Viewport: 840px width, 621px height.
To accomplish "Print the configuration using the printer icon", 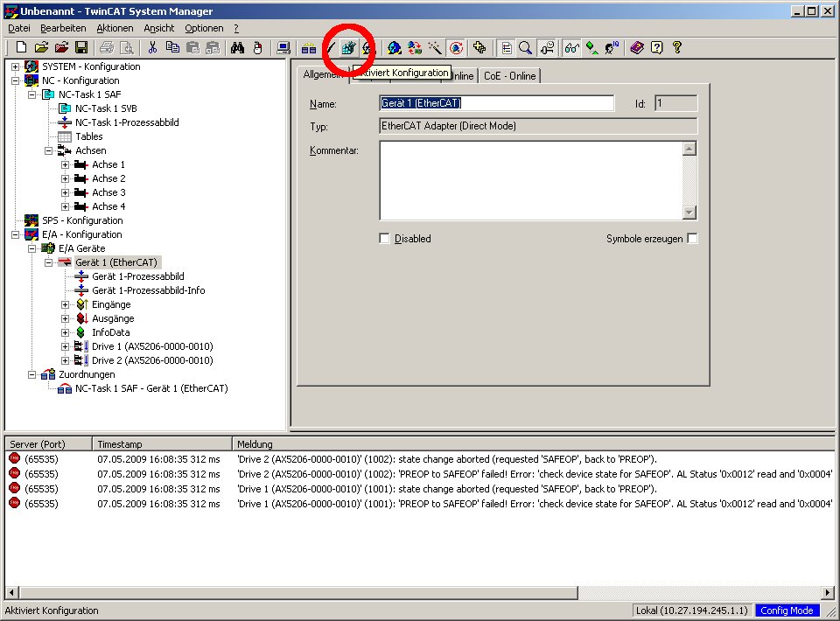I will pos(107,47).
